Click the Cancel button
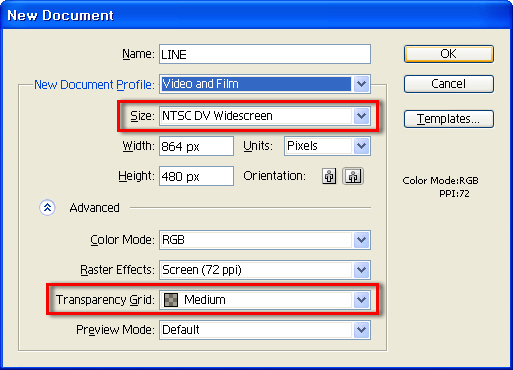Viewport: 513px width, 370px height. click(449, 84)
